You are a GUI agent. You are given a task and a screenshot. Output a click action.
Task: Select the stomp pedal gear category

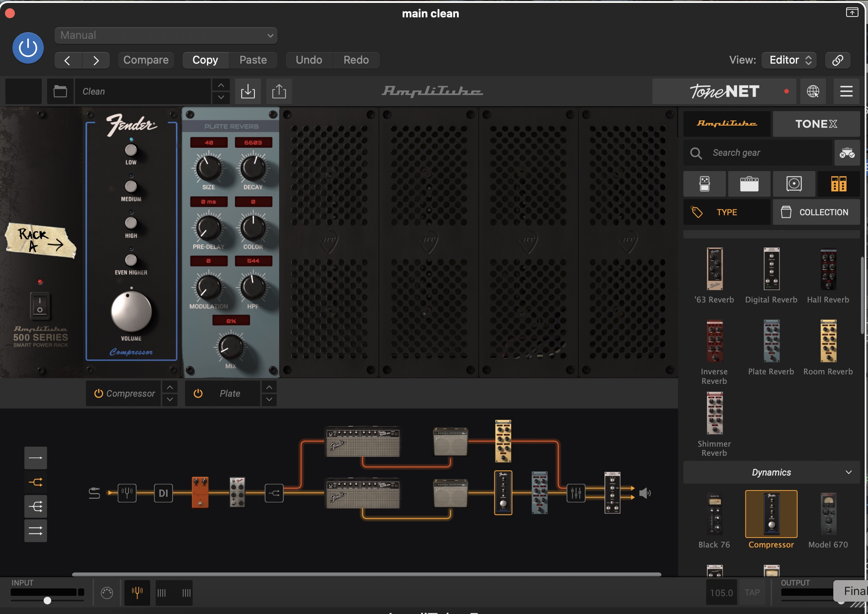[704, 184]
